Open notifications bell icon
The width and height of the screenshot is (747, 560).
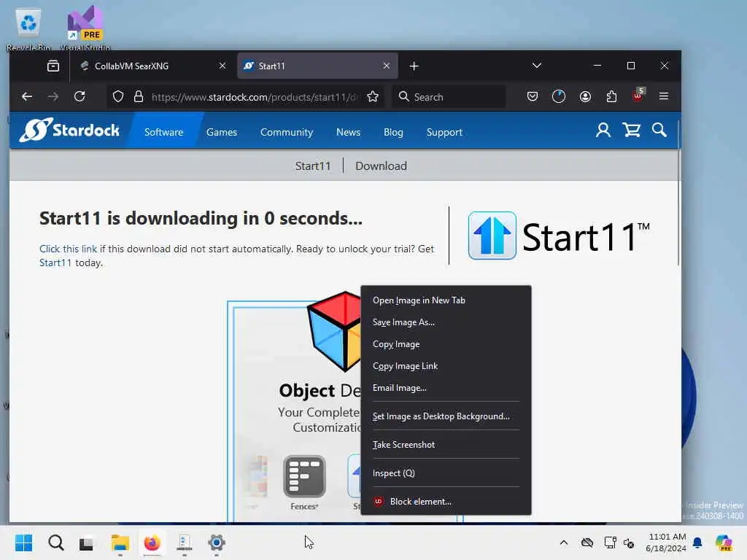tap(697, 542)
